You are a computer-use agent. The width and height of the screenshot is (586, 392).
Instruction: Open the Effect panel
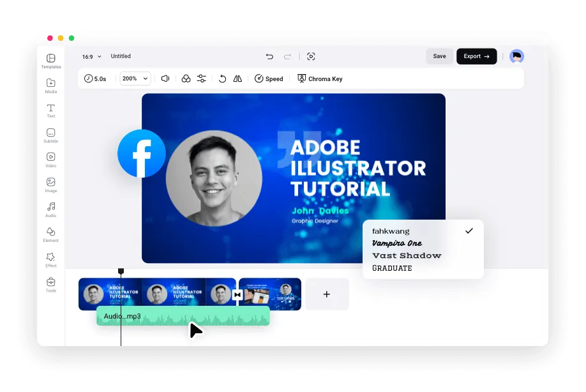coord(51,259)
